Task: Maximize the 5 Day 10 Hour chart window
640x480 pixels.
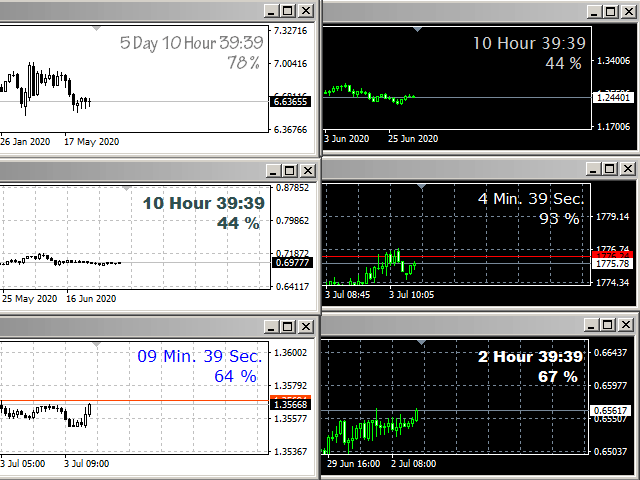Action: pyautogui.click(x=289, y=11)
